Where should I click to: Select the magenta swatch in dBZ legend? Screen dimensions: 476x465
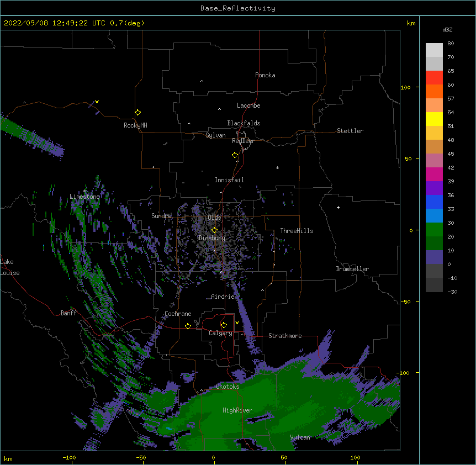pyautogui.click(x=434, y=174)
